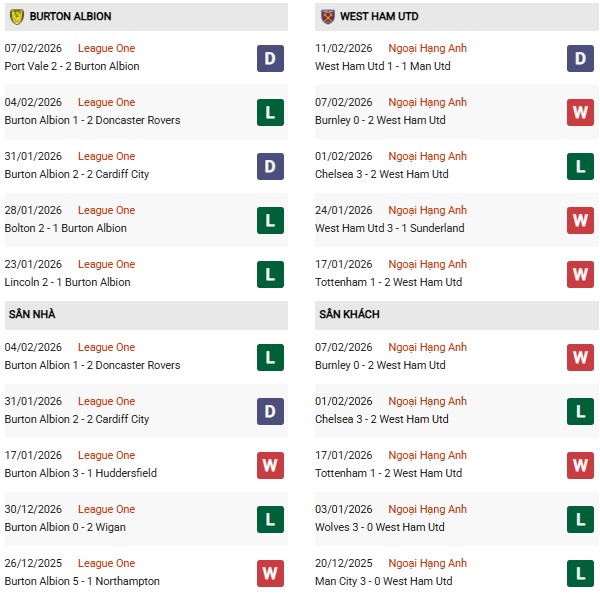Click the L badge for Man City match
This screenshot has height=595, width=600.
(580, 573)
